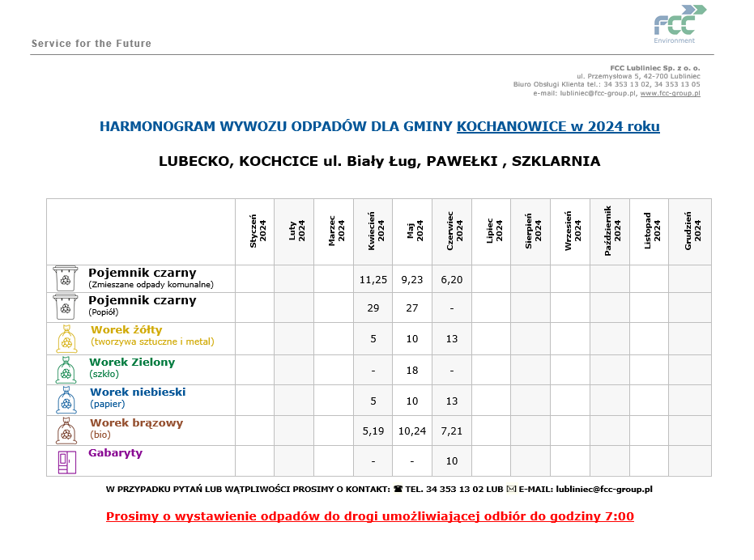
Task: Click the FCC Environment logo
Action: (679, 24)
